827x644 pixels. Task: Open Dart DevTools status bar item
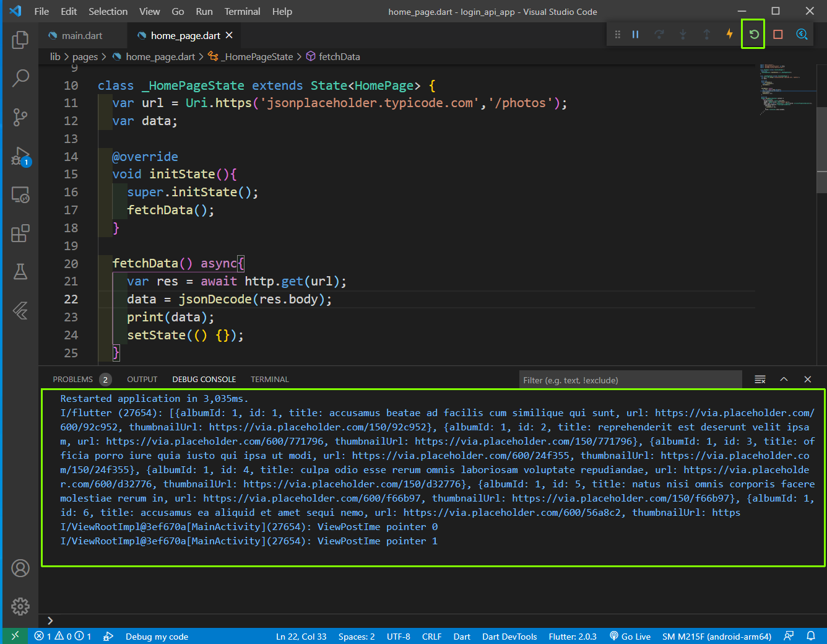click(509, 636)
